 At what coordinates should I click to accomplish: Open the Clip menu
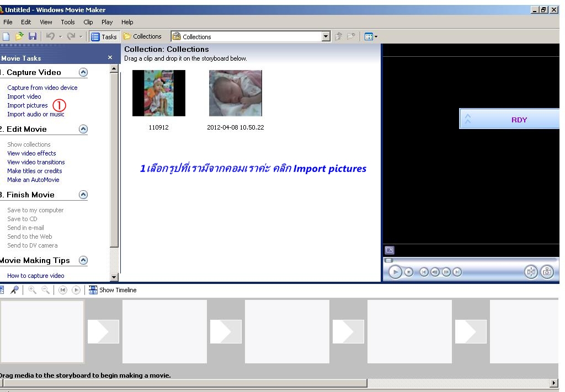coord(88,22)
